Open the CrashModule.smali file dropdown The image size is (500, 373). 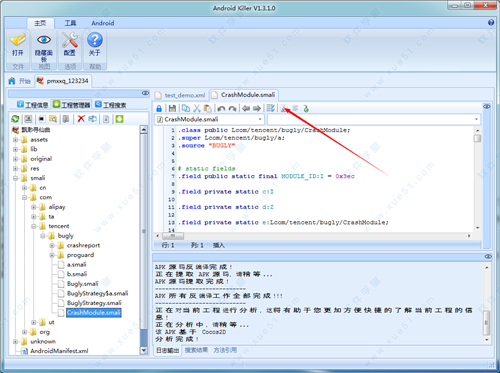260,119
